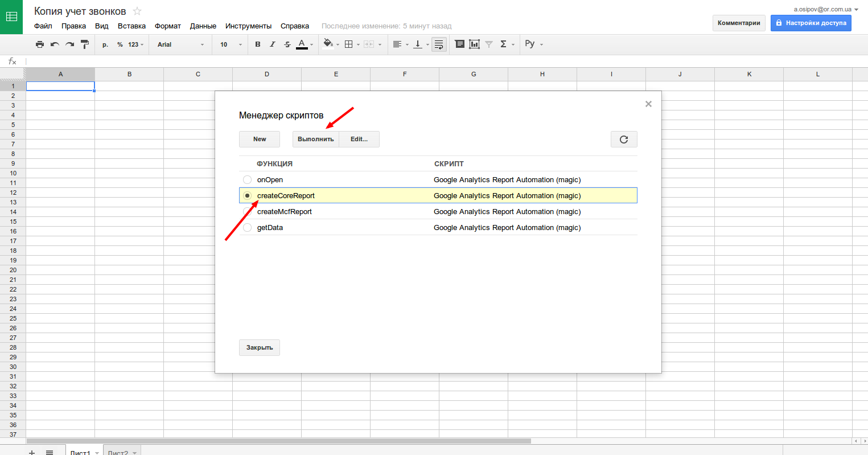Open the Arial font family dropdown
Image resolution: width=868 pixels, height=455 pixels.
coord(180,44)
